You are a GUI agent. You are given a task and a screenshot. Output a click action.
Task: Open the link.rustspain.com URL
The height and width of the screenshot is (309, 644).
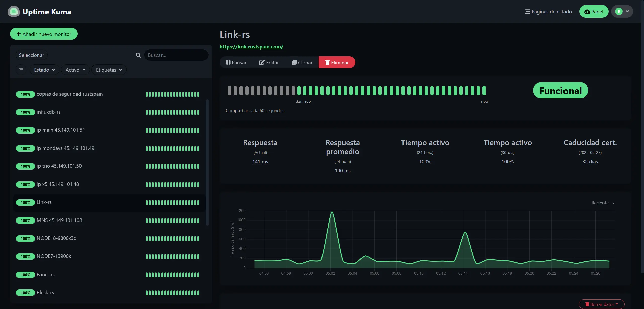pos(251,47)
